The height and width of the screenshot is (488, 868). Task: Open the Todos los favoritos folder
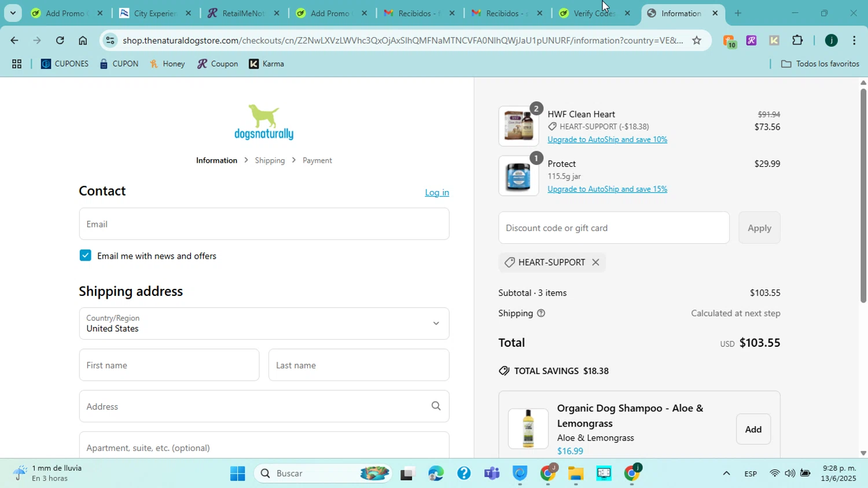pos(820,64)
